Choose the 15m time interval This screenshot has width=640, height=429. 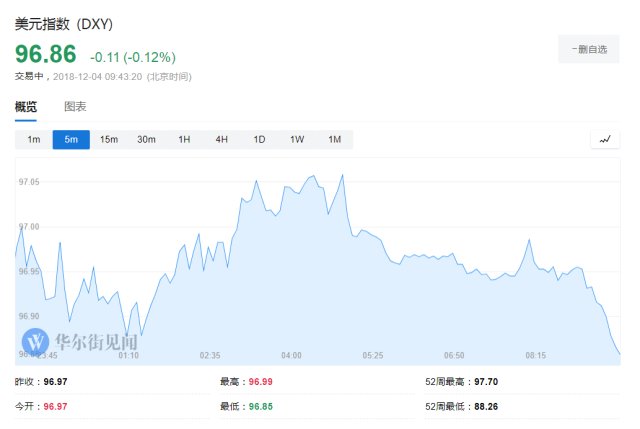click(109, 140)
